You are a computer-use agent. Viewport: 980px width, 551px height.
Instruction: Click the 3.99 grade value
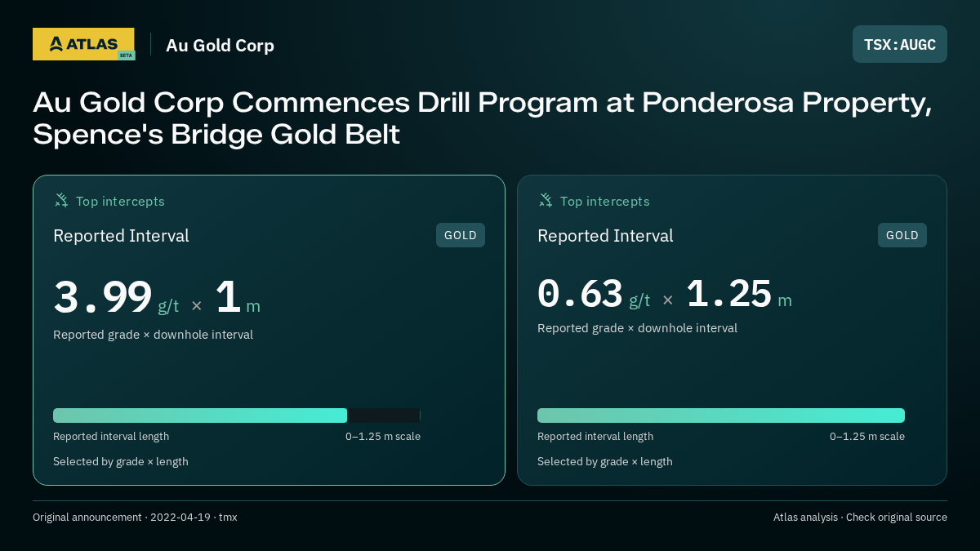tap(103, 297)
